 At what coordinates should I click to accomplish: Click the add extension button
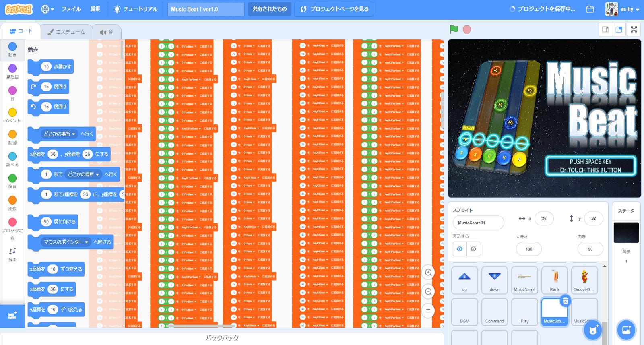click(x=12, y=316)
